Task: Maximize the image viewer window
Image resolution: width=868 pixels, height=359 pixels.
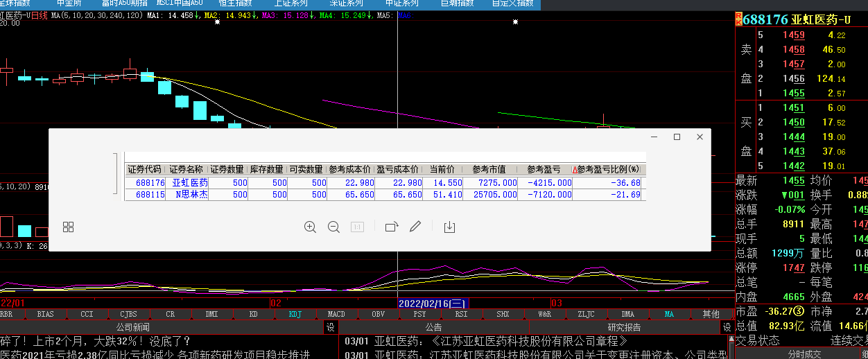Action: point(677,137)
